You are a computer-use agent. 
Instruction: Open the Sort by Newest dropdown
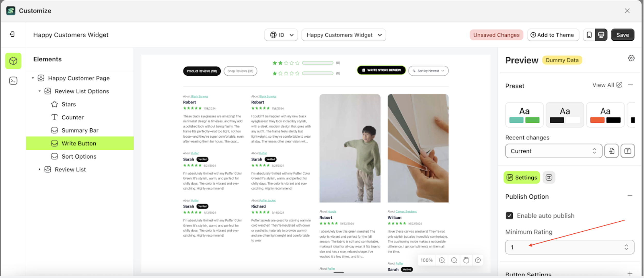coord(428,71)
